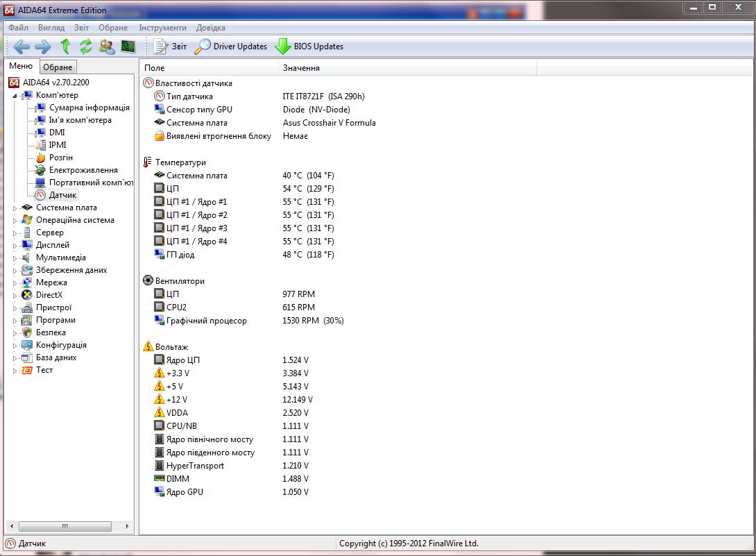Click the DIMM memory icon
This screenshot has height=556, width=756.
(x=159, y=478)
